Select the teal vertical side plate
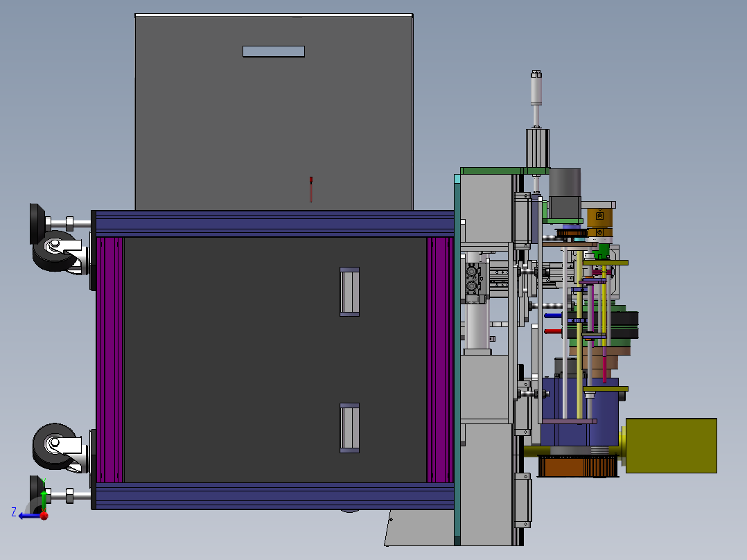This screenshot has width=747, height=560. tap(457, 360)
